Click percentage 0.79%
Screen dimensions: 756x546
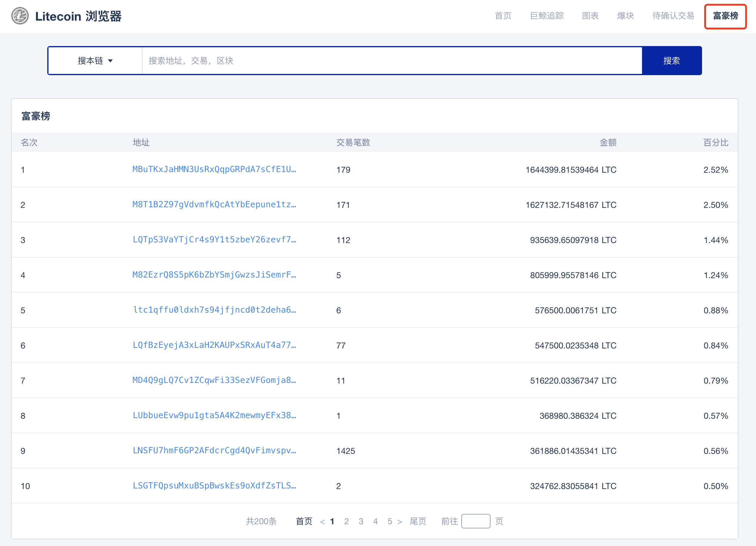pyautogui.click(x=716, y=381)
